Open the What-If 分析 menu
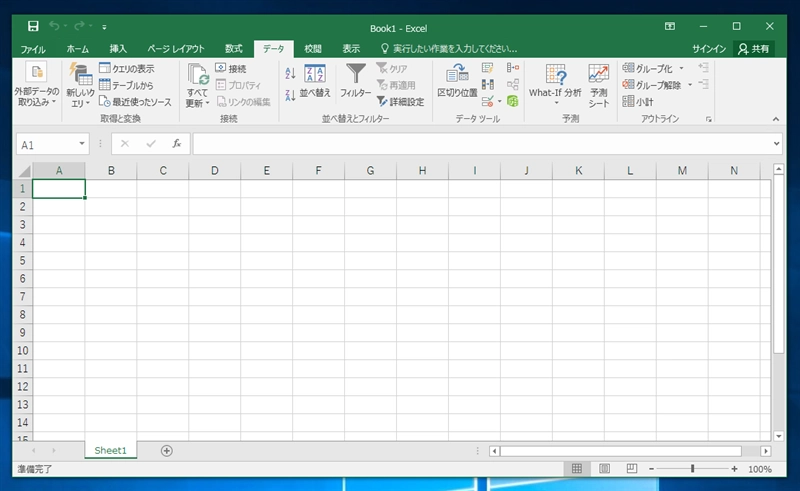 click(x=555, y=84)
